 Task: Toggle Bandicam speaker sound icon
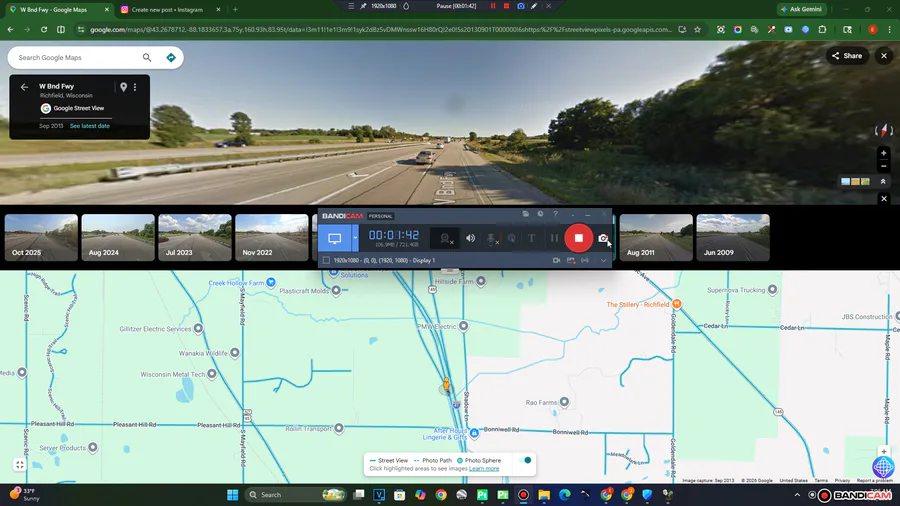click(x=470, y=238)
